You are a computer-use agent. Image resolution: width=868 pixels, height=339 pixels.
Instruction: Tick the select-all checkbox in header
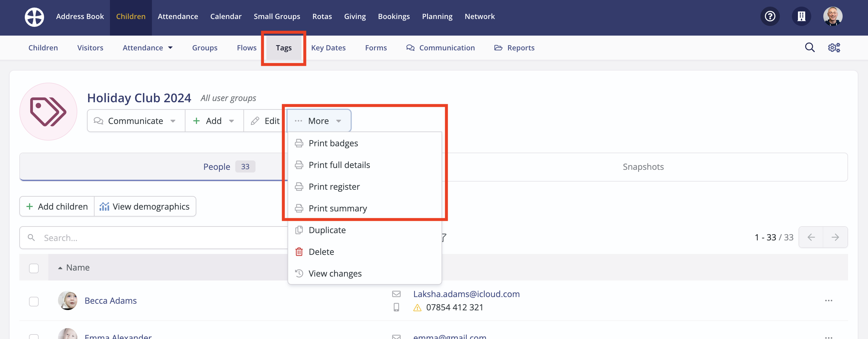34,268
